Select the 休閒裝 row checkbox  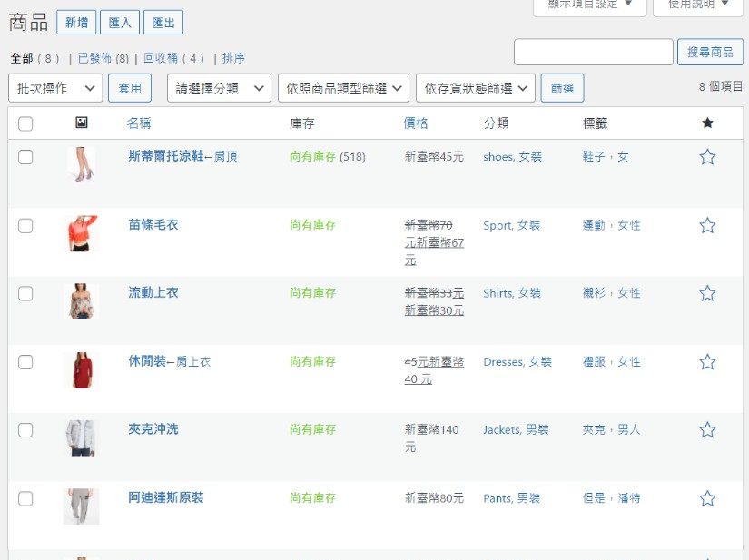coord(25,362)
